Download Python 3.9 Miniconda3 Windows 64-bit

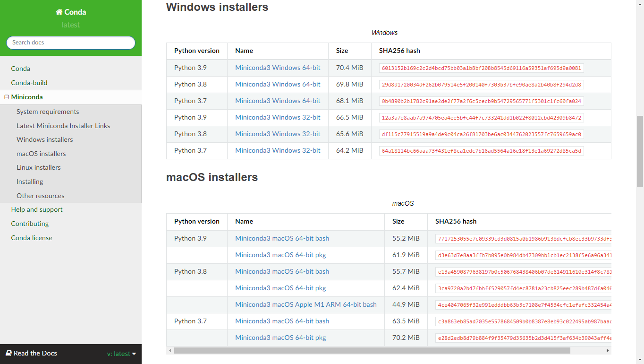pos(278,68)
